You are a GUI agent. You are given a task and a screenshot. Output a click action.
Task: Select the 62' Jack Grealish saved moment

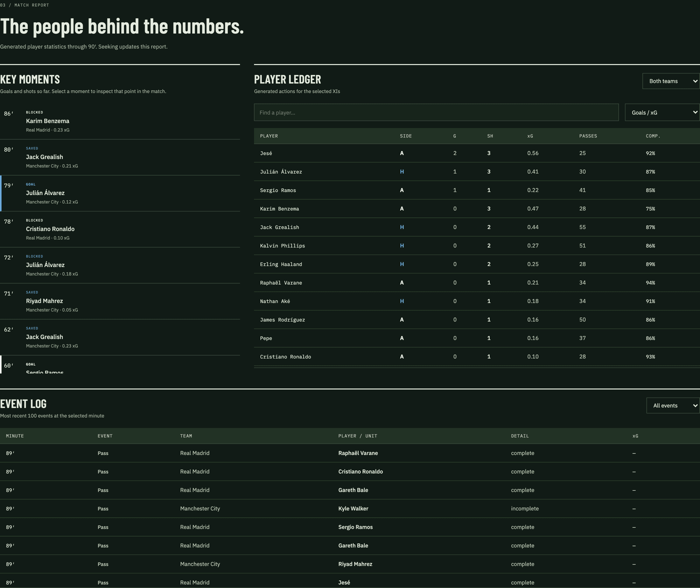pos(120,337)
